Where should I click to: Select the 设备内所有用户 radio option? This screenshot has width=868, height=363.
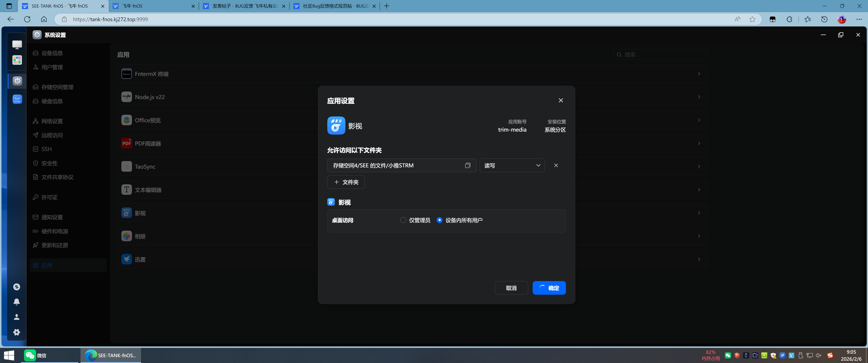(x=439, y=220)
